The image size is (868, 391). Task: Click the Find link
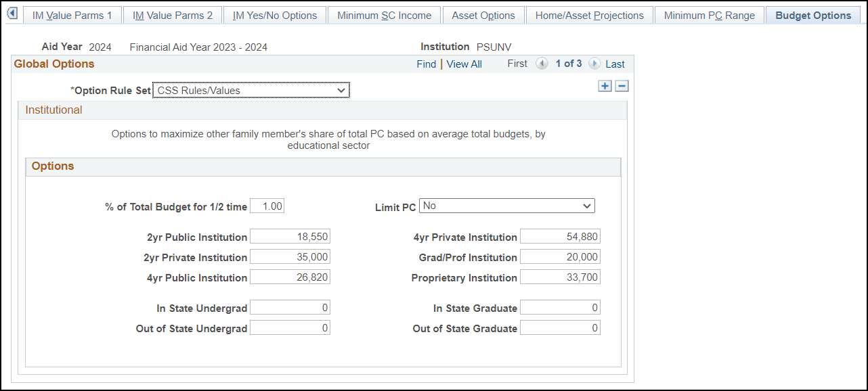click(x=427, y=64)
